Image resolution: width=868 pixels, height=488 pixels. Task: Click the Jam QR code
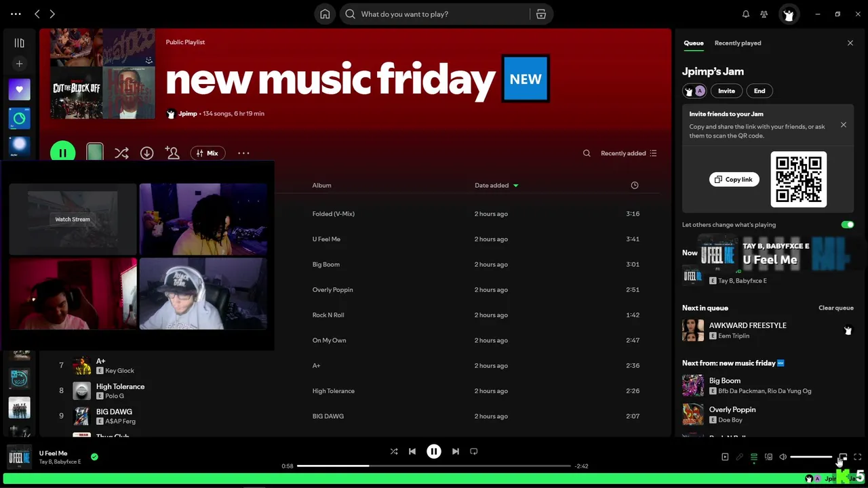[799, 180]
